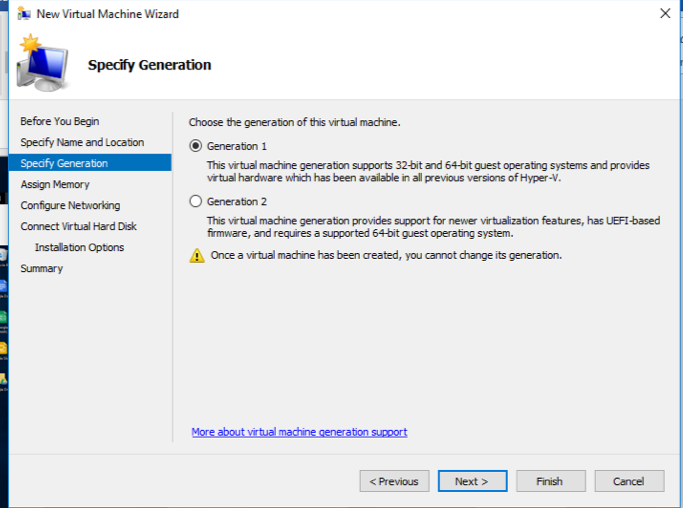Close the wizard with the X button
The image size is (683, 508).
tap(665, 14)
